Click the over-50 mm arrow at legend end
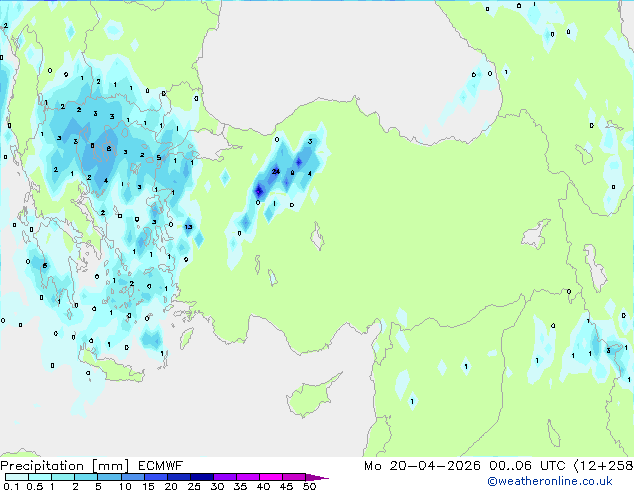The width and height of the screenshot is (634, 490). (317, 477)
